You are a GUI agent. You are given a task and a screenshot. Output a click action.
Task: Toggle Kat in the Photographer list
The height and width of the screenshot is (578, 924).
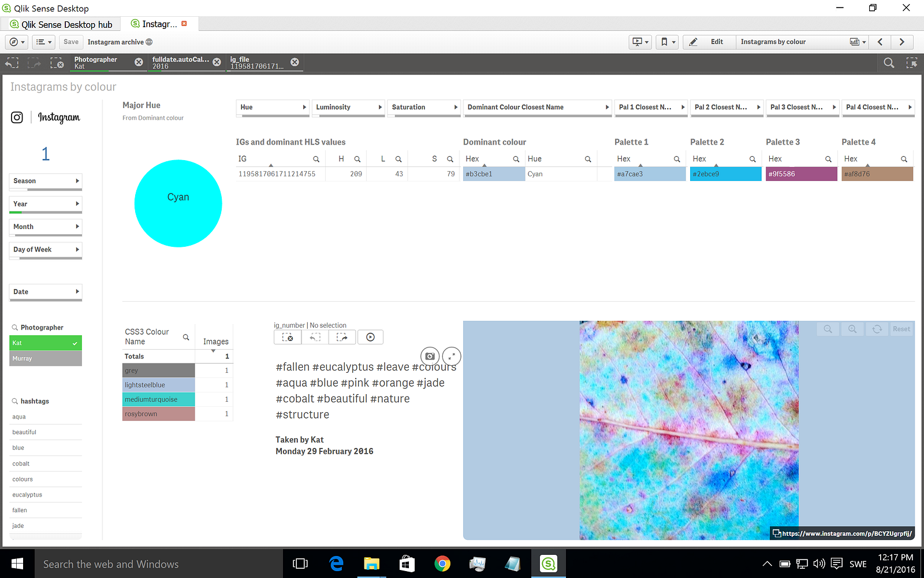tap(46, 343)
